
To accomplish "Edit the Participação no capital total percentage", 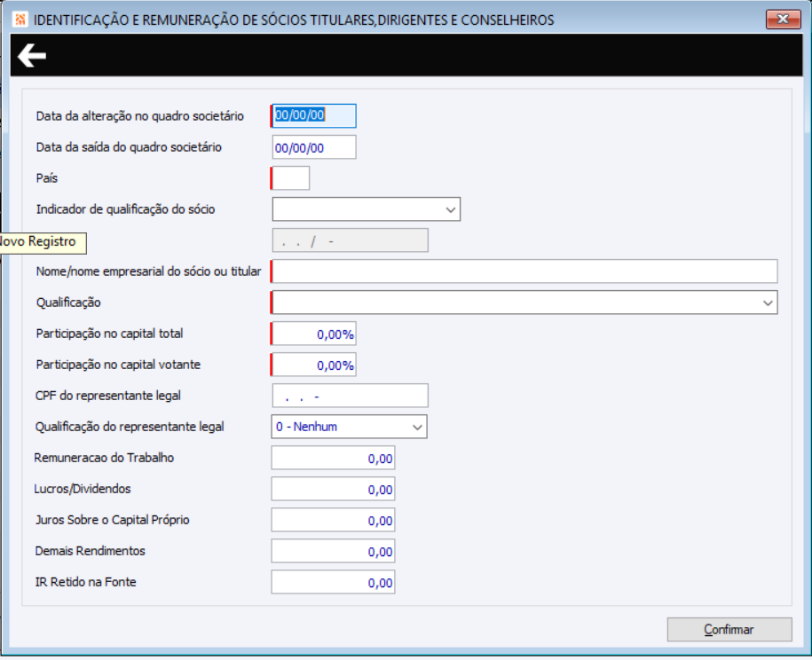I will tap(314, 334).
